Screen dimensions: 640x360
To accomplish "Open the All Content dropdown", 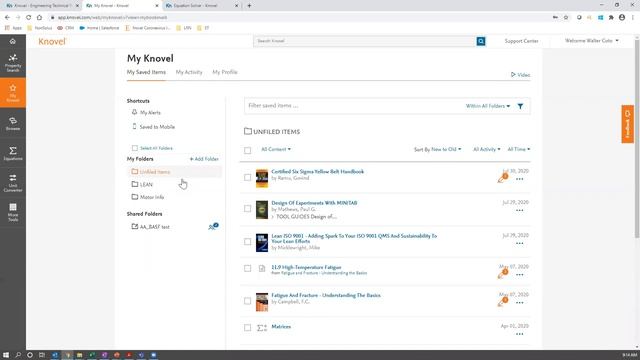I will 276,149.
